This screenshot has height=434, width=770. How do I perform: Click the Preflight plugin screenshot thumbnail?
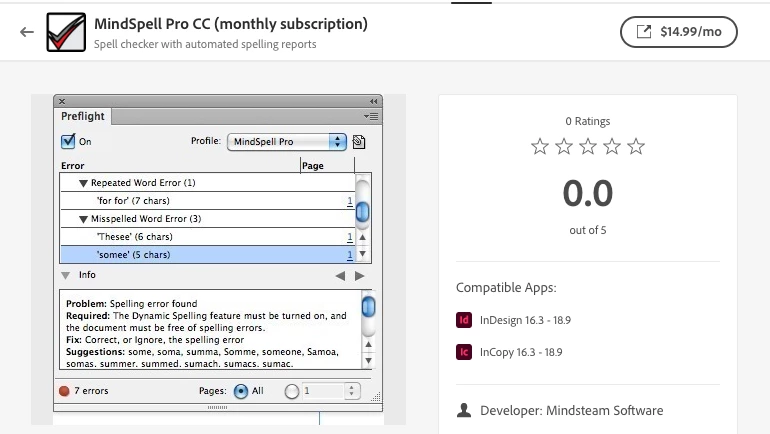click(218, 259)
